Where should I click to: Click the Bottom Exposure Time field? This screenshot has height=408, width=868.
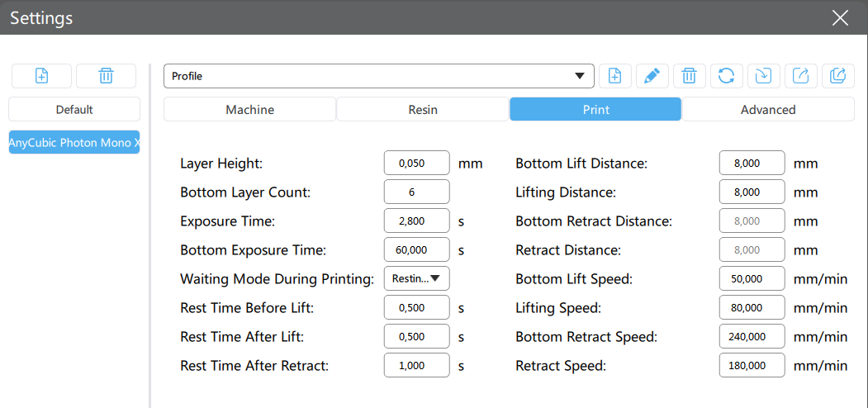coord(416,249)
